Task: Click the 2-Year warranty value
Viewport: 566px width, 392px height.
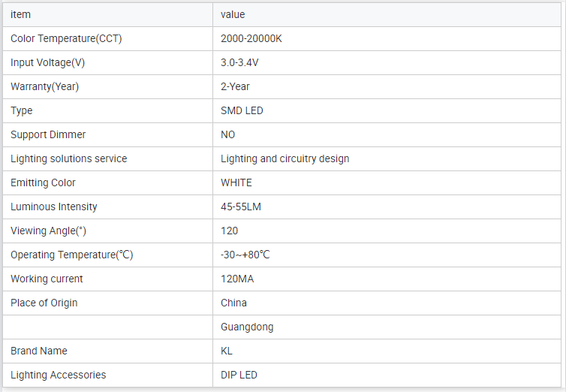Action: 236,86
